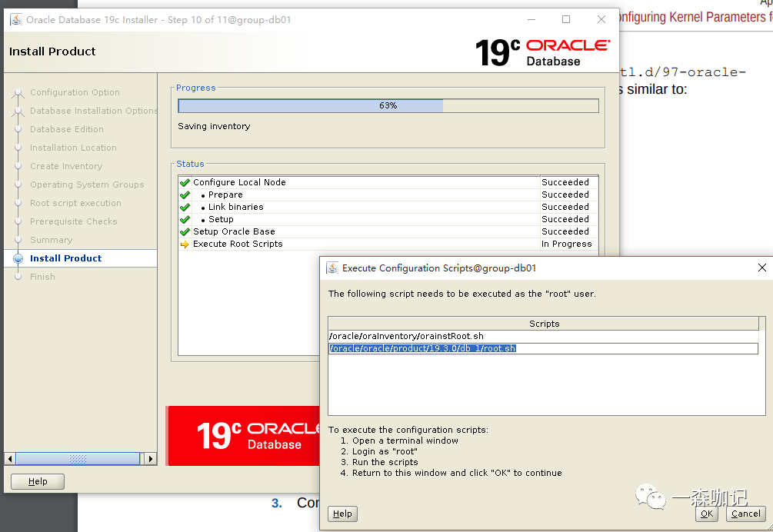Click the Install Product step bullet in sidebar
Viewport: 773px width, 532px height.
pyautogui.click(x=18, y=259)
